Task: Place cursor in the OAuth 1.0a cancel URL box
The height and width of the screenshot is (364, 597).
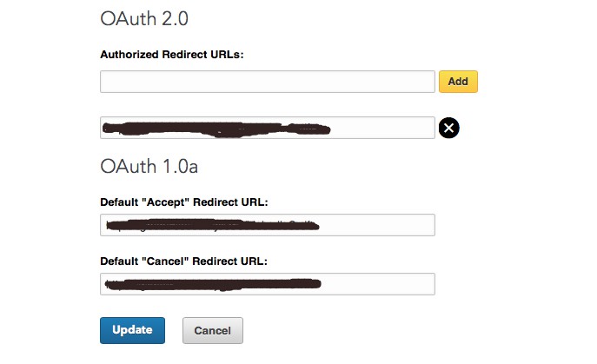Action: click(267, 284)
